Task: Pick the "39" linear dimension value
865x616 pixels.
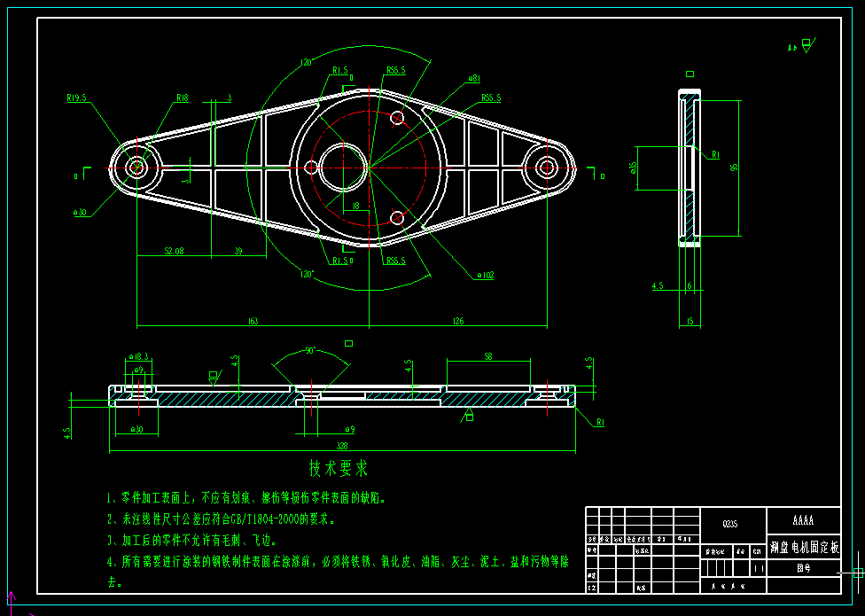Action: coord(238,251)
